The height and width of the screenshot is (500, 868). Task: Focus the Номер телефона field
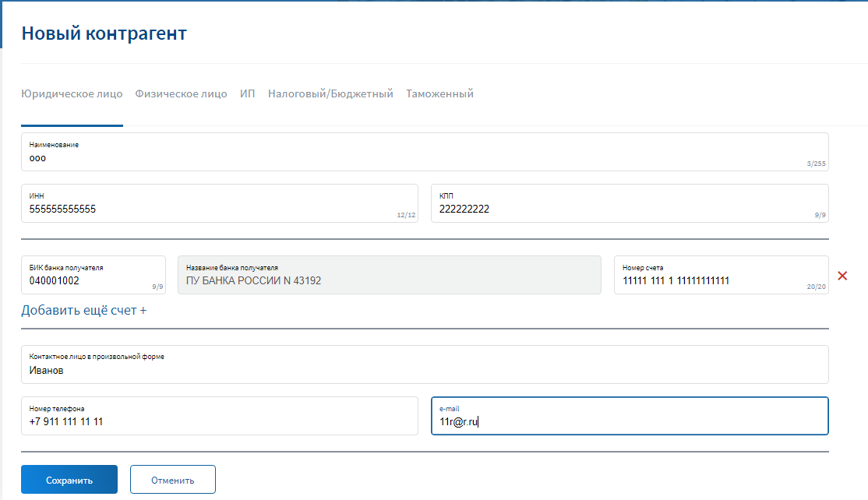[219, 416]
